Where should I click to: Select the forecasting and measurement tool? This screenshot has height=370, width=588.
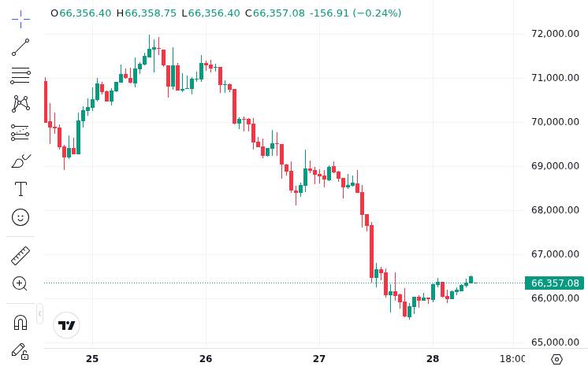(x=20, y=132)
